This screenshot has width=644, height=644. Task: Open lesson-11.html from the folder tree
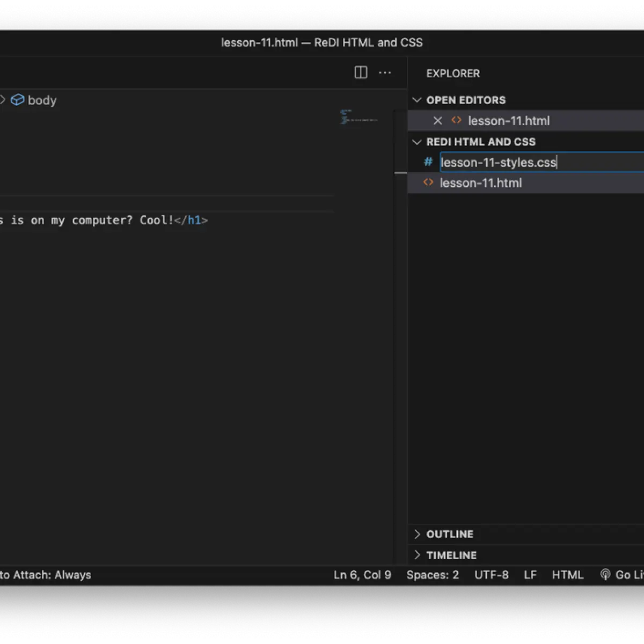[526, 183]
